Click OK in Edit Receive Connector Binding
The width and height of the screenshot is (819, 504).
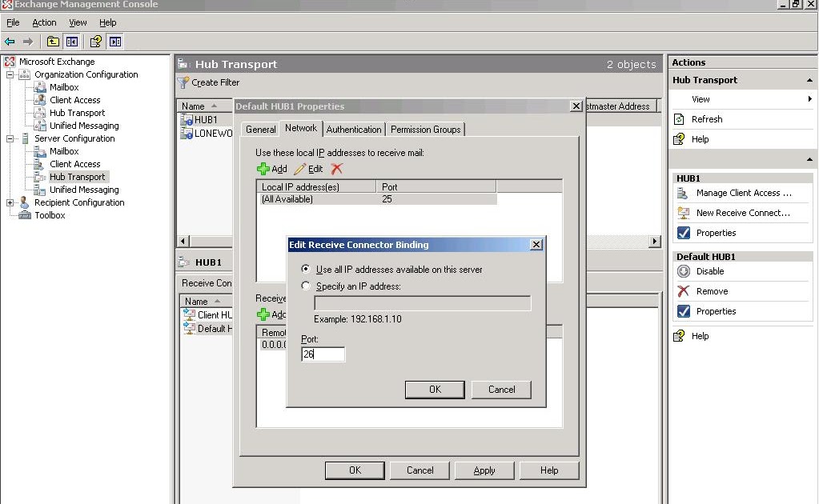click(435, 390)
